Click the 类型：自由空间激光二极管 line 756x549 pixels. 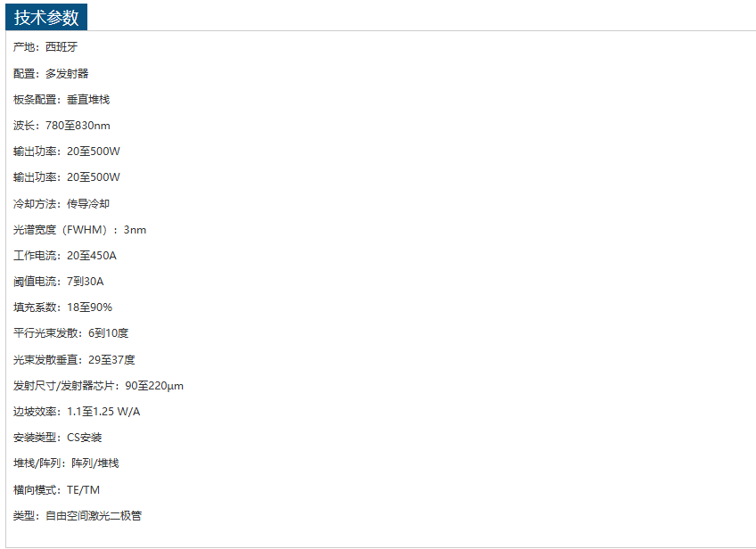coord(78,516)
